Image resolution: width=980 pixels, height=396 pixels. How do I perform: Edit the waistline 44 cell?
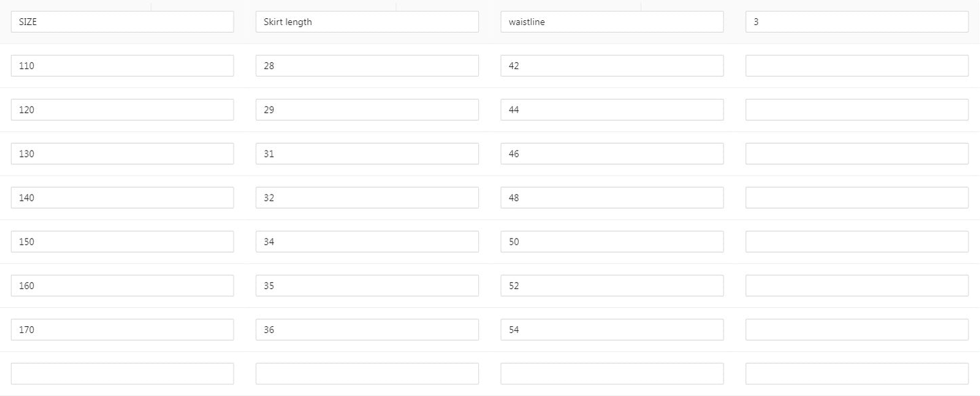612,110
